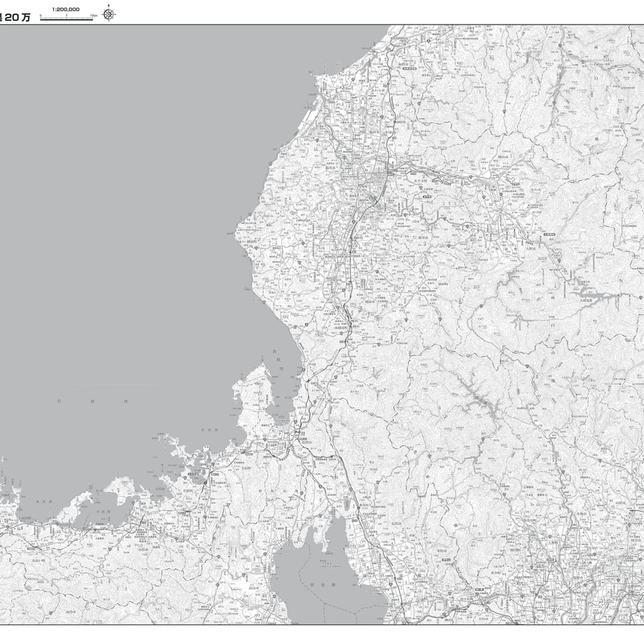The width and height of the screenshot is (644, 644).
Task: Click the compass rose north indicator
Action: pos(108,14)
